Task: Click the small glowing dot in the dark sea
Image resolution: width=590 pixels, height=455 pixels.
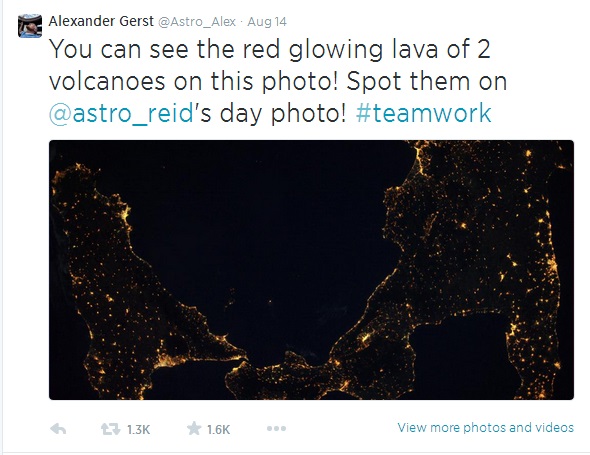Action: (270, 301)
